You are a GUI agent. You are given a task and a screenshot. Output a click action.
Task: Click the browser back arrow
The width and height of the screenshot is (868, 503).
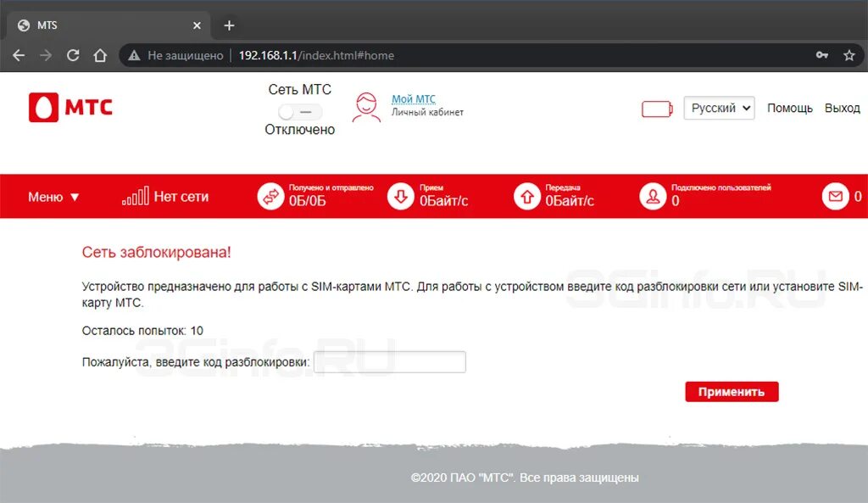coord(19,55)
